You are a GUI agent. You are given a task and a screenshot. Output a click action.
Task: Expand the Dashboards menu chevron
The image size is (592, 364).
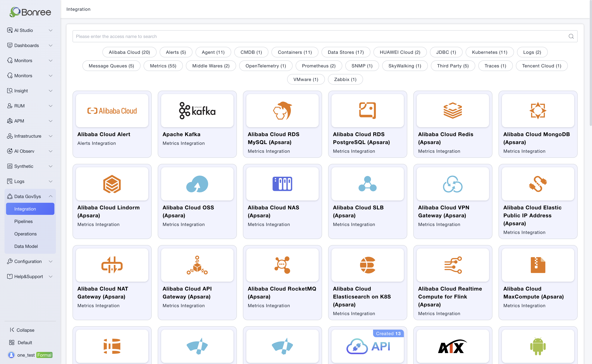click(x=51, y=45)
